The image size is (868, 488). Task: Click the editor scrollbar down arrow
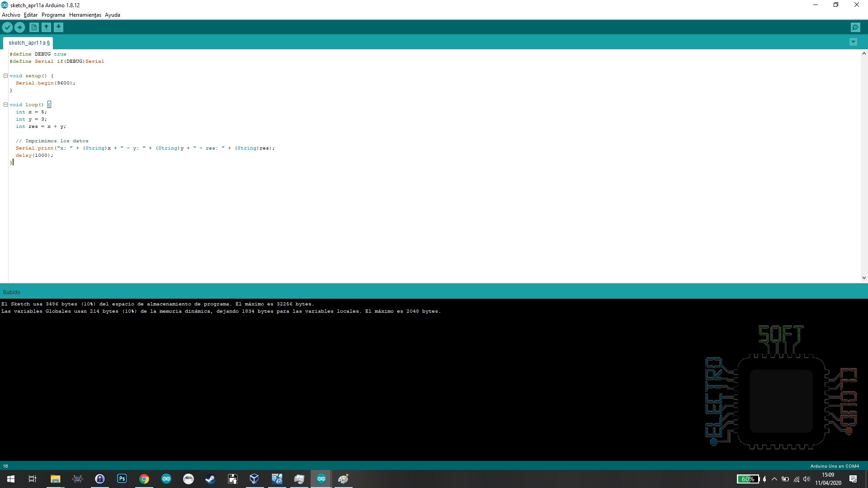pyautogui.click(x=864, y=278)
